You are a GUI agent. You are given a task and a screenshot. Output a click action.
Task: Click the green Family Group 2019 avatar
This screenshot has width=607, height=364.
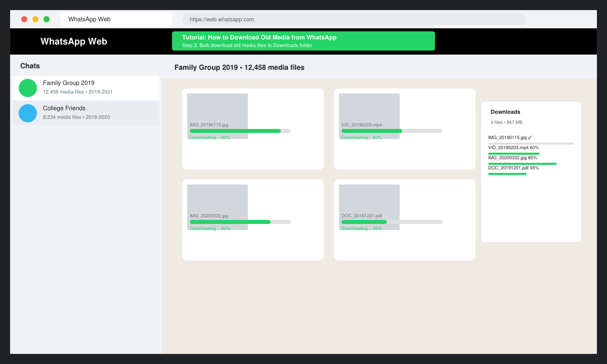click(28, 88)
